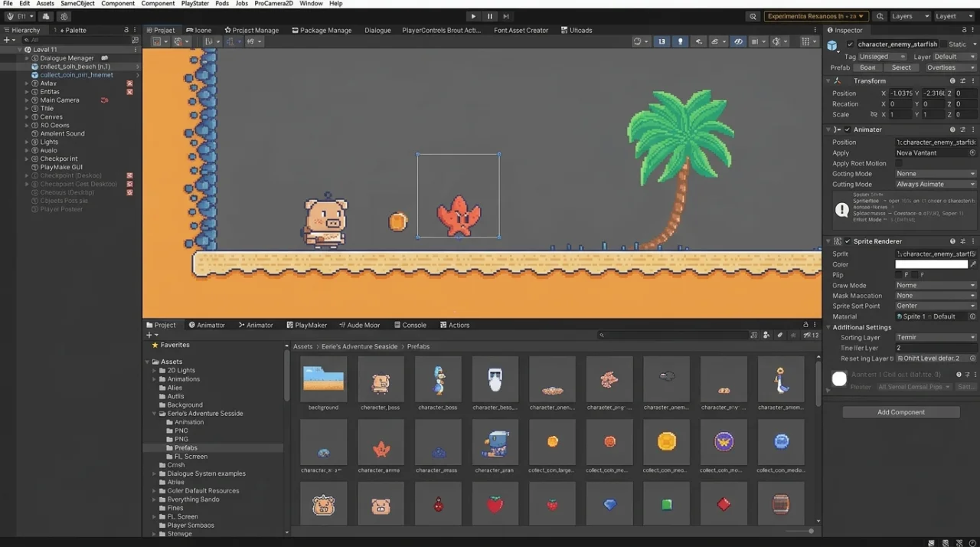Click the 2D view toggle icon in the scene toolbar

click(662, 41)
